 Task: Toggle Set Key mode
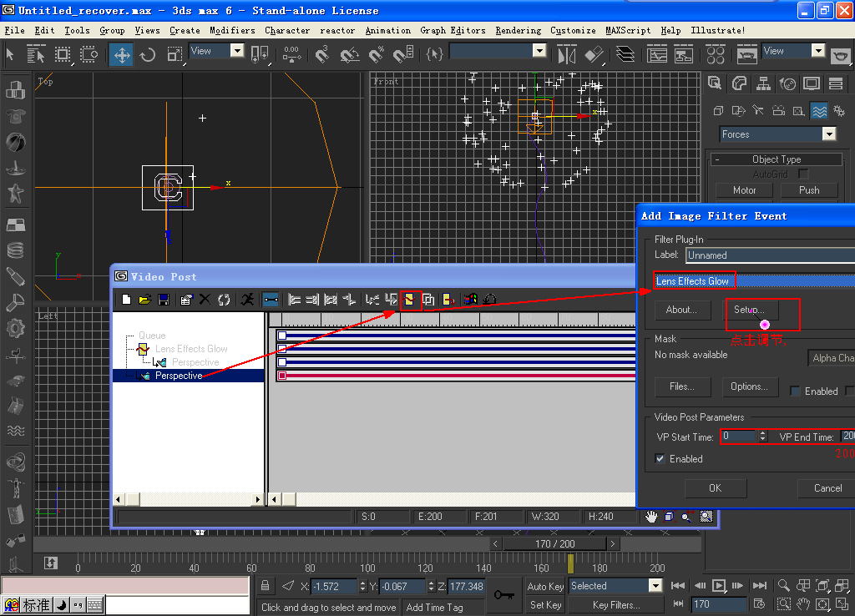544,604
